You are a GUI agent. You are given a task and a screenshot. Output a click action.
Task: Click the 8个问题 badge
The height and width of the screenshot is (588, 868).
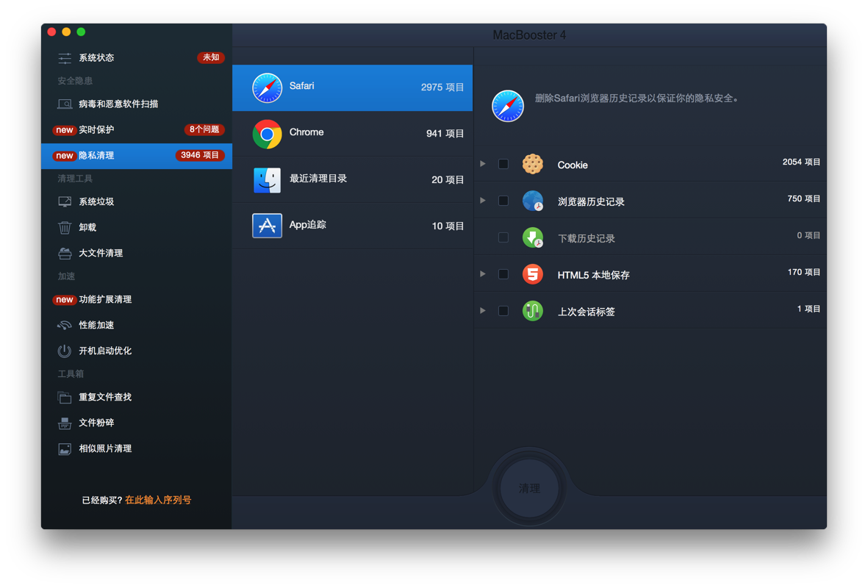(204, 129)
